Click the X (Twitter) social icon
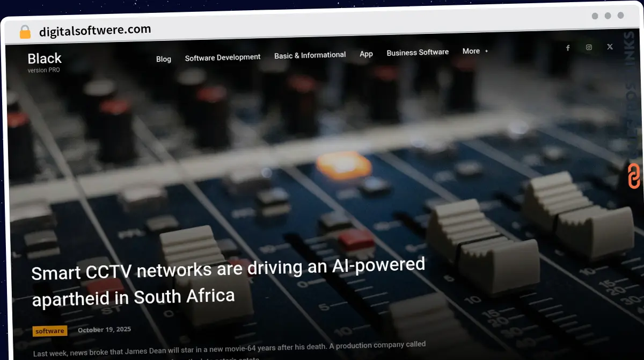The image size is (644, 360). click(610, 46)
